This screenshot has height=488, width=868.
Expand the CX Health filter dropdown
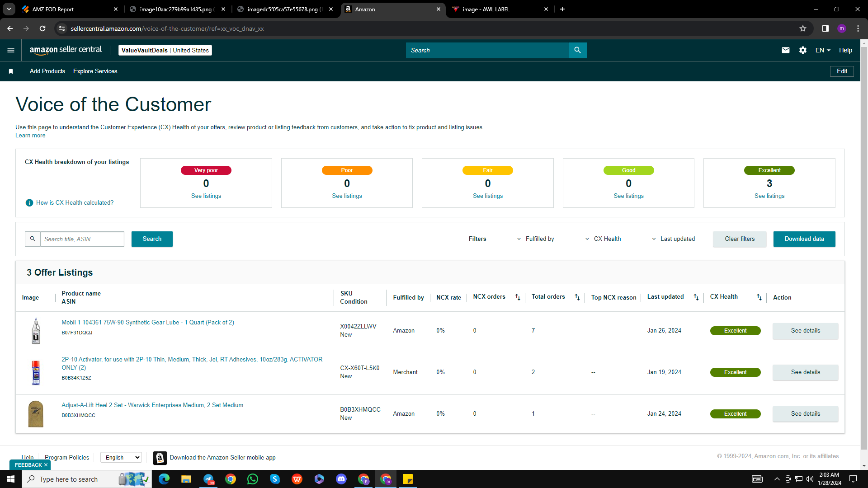tap(604, 239)
